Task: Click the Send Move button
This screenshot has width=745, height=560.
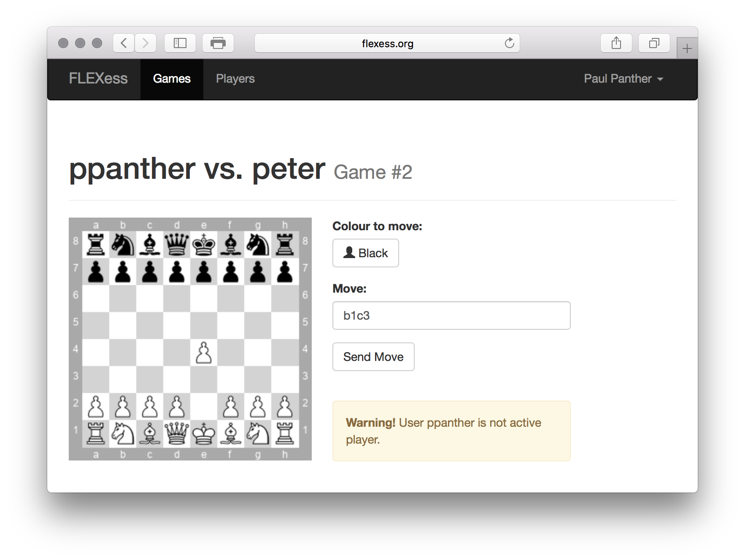Action: (373, 357)
